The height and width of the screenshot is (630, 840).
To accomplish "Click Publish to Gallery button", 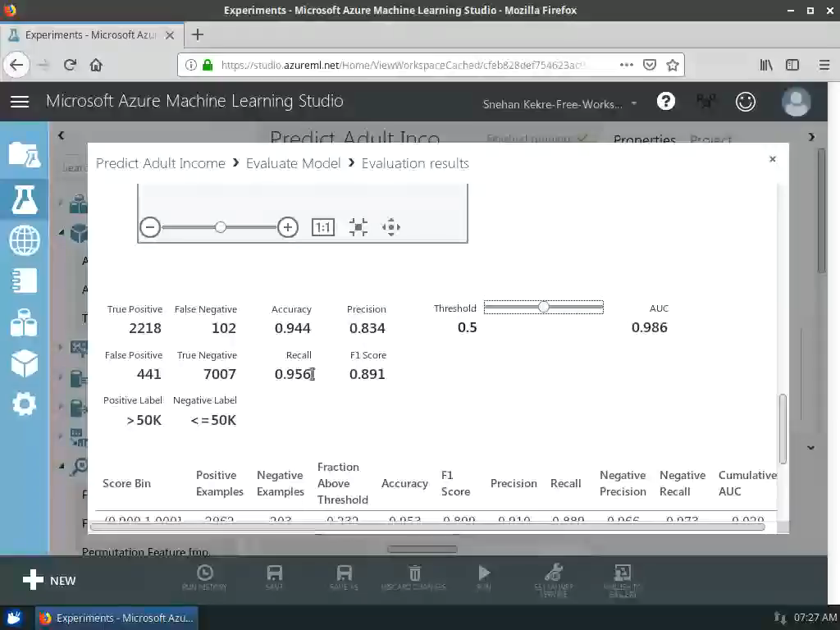I will [x=623, y=581].
